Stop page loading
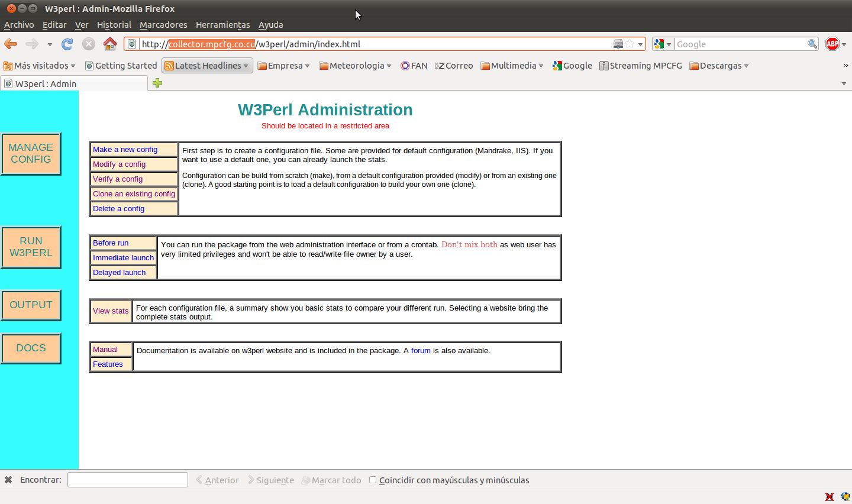Image resolution: width=852 pixels, height=504 pixels. (89, 44)
